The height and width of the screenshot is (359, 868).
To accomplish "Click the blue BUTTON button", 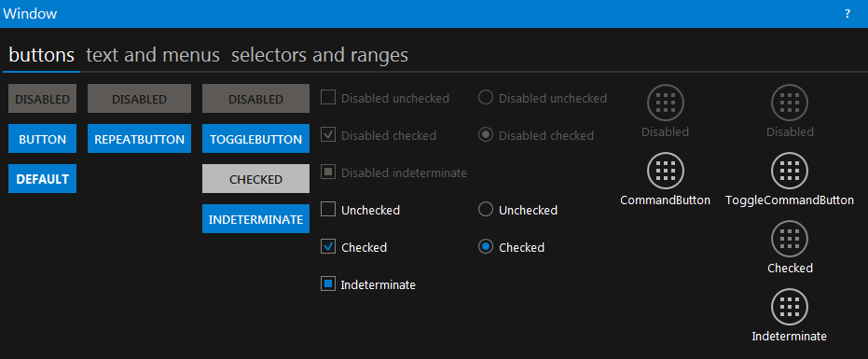I will pyautogui.click(x=42, y=139).
